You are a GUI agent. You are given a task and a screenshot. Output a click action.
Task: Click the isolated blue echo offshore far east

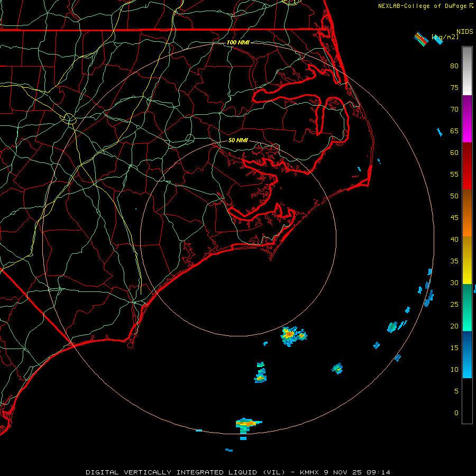pos(439,132)
